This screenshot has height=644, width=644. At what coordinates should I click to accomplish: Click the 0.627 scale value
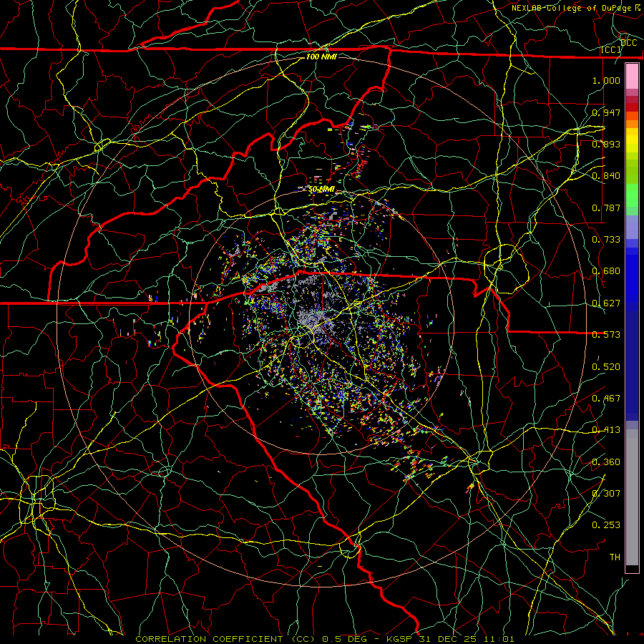(606, 303)
